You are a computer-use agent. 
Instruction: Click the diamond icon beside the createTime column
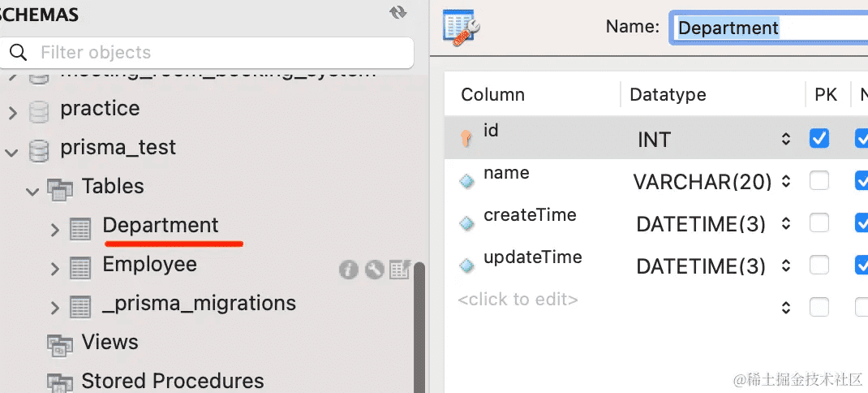(x=466, y=223)
